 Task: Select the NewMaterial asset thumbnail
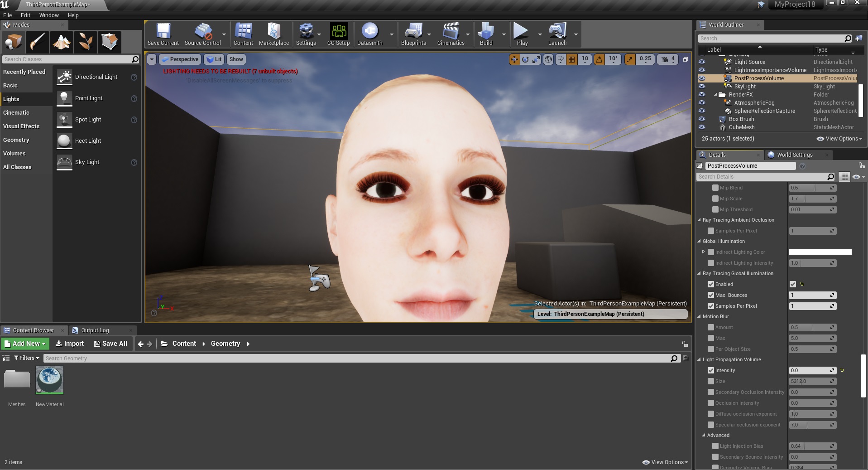pyautogui.click(x=49, y=380)
